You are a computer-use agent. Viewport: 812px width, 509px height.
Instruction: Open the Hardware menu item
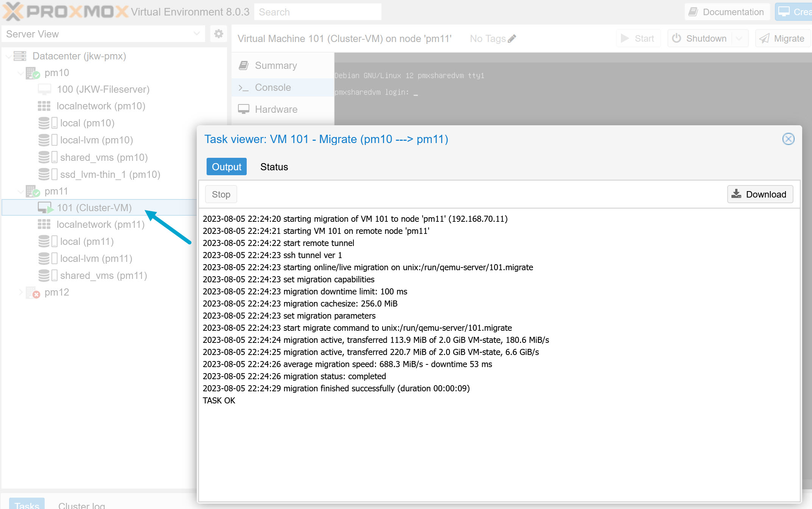pos(276,109)
